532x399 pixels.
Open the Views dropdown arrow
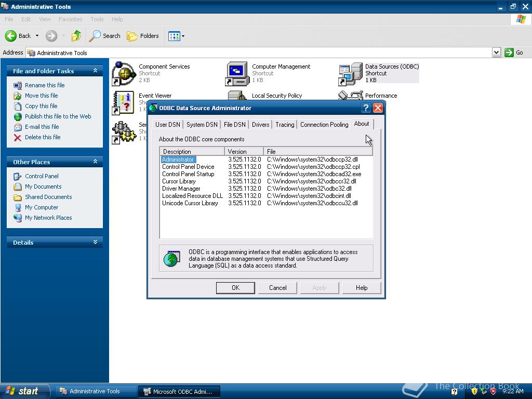(x=183, y=36)
